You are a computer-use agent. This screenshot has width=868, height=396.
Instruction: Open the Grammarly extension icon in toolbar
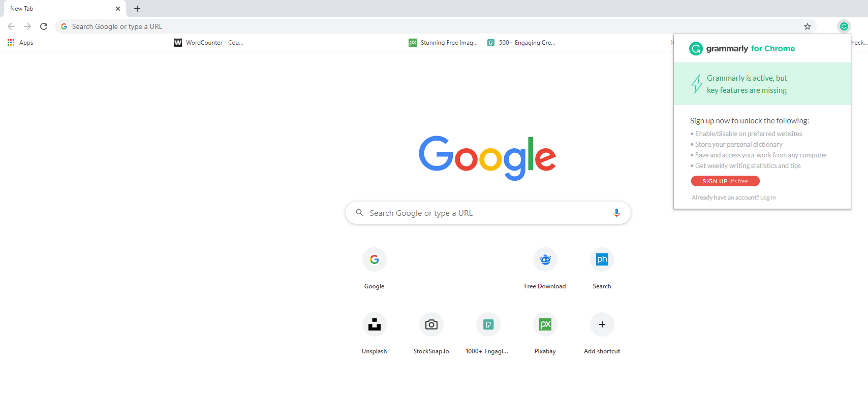click(844, 26)
